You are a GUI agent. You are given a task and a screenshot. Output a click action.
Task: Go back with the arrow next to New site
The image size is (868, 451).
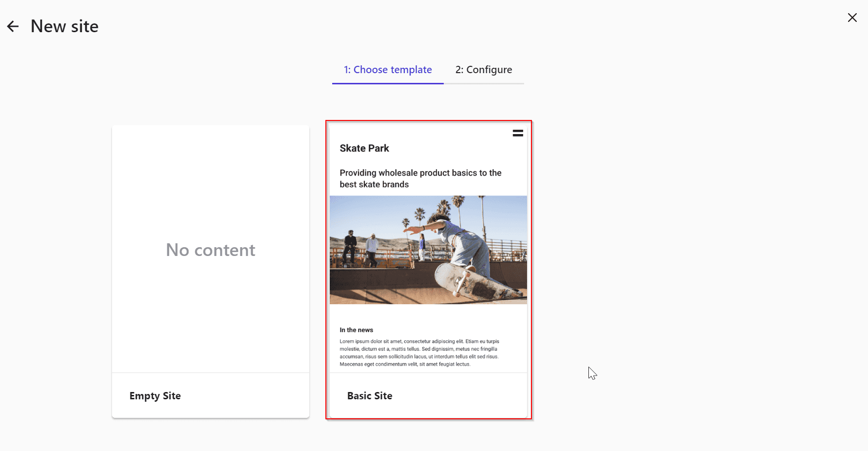[13, 26]
